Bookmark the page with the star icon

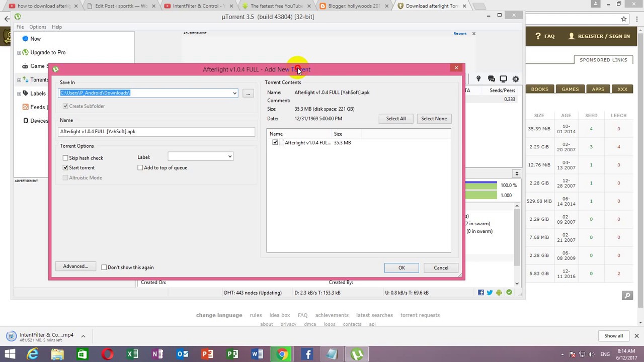click(x=624, y=19)
